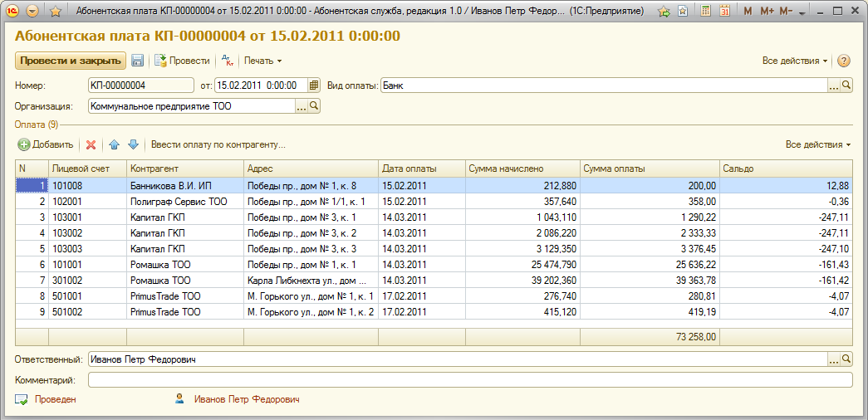Expand the Печать dropdown menu

tap(262, 61)
